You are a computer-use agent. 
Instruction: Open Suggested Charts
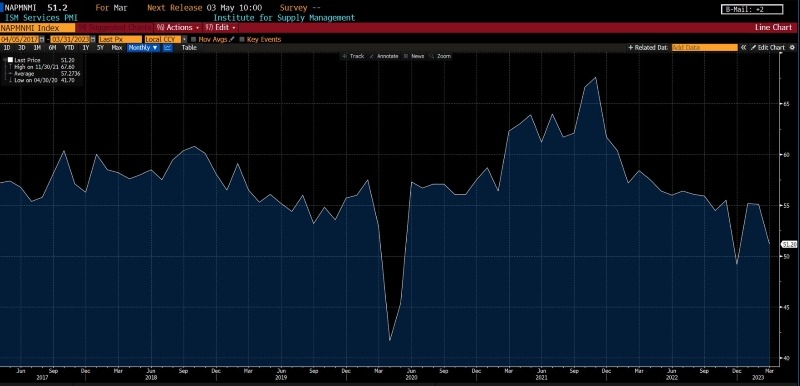(x=114, y=28)
